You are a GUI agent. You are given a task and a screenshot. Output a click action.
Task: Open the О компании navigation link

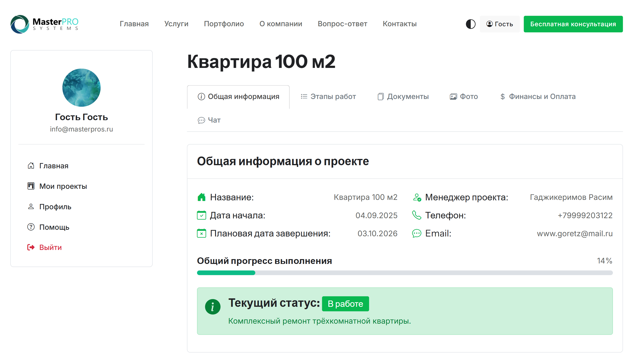[x=281, y=24]
